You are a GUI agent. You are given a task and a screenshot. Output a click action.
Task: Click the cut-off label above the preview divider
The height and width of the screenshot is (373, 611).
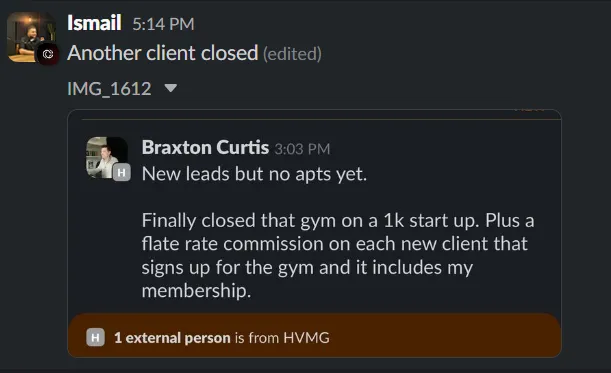[529, 110]
